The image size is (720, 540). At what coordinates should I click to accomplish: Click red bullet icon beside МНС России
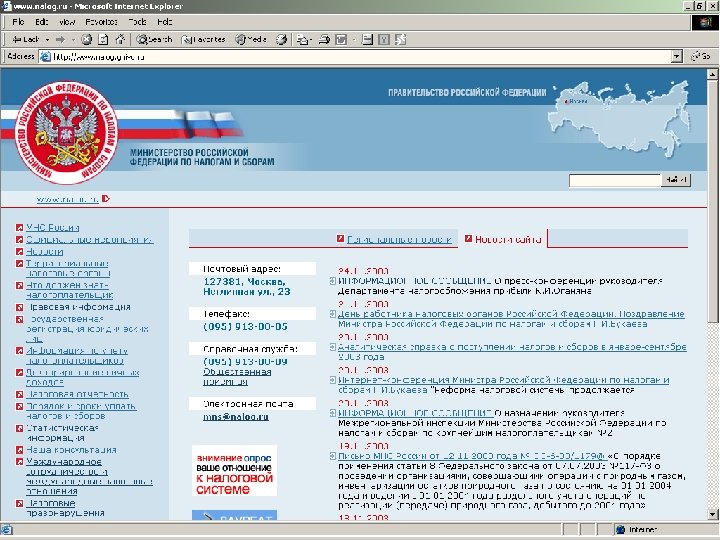(19, 228)
